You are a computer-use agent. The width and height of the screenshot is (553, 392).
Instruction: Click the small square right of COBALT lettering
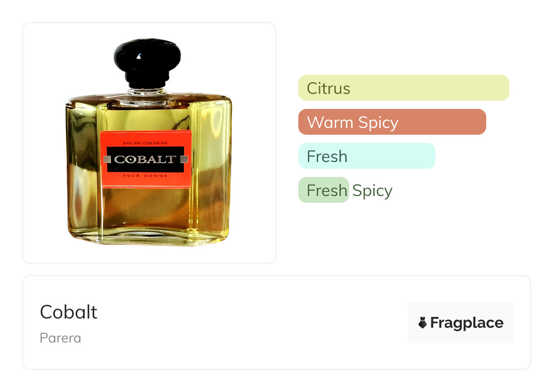(x=184, y=159)
